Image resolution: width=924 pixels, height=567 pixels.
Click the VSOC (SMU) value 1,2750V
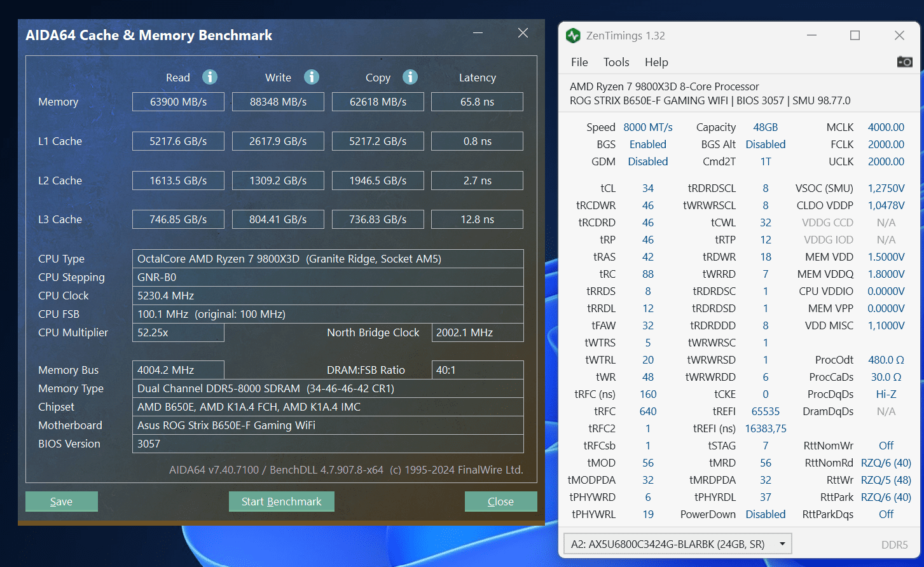886,188
